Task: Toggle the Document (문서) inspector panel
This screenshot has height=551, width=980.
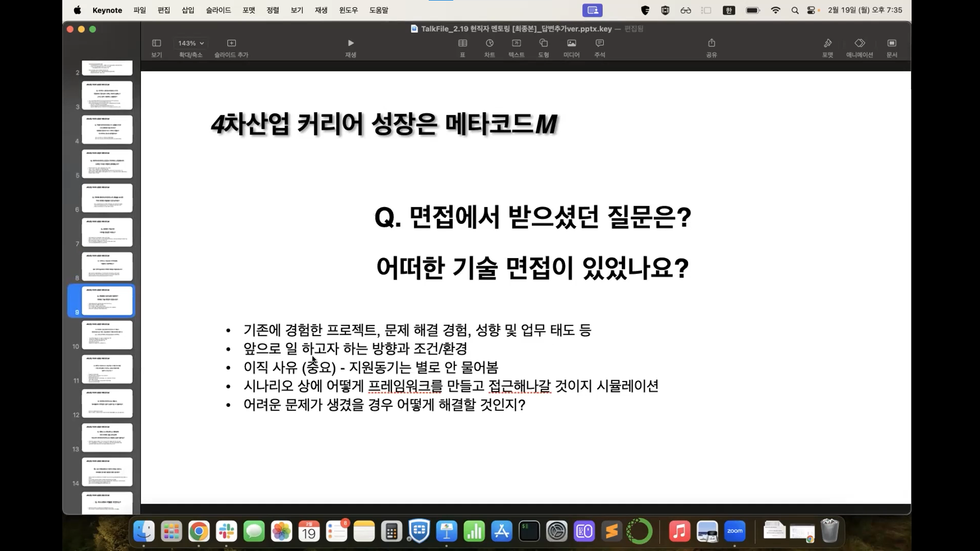Action: click(892, 43)
